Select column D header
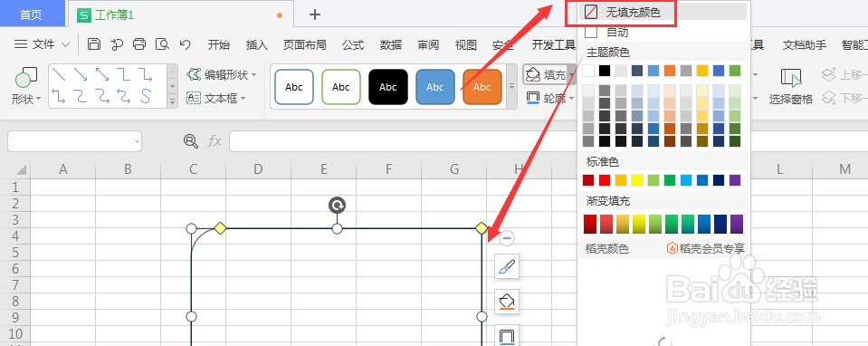This screenshot has width=868, height=346. click(x=258, y=169)
